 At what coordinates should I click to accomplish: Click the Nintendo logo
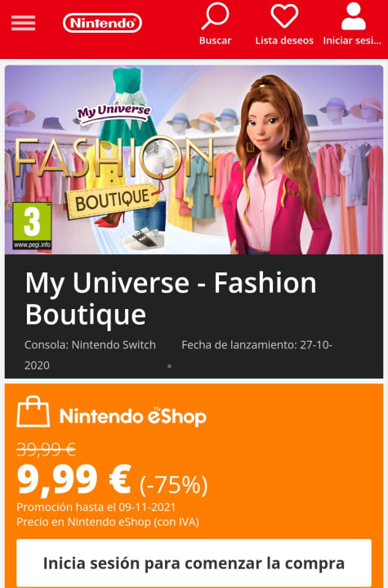pos(102,23)
